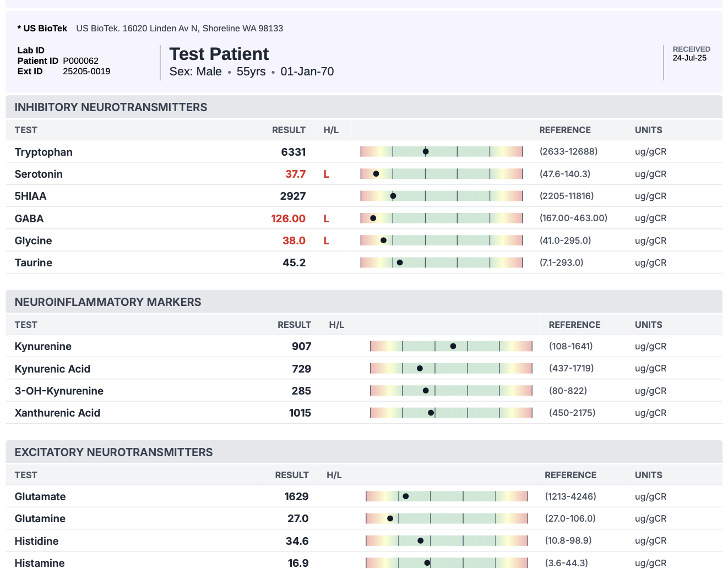Select the Inhibitory Neurotransmitters section header

[x=111, y=107]
